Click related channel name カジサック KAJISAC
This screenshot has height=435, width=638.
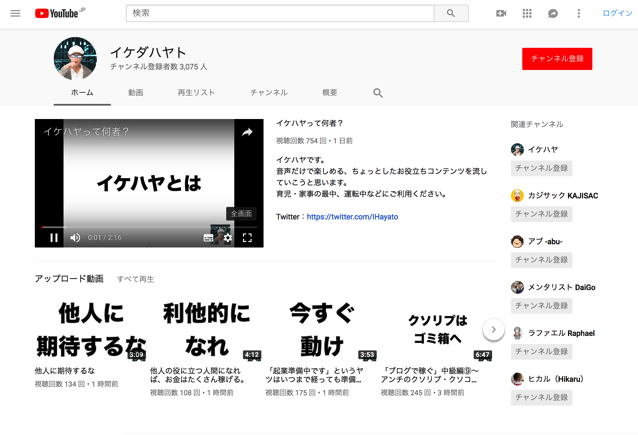563,195
